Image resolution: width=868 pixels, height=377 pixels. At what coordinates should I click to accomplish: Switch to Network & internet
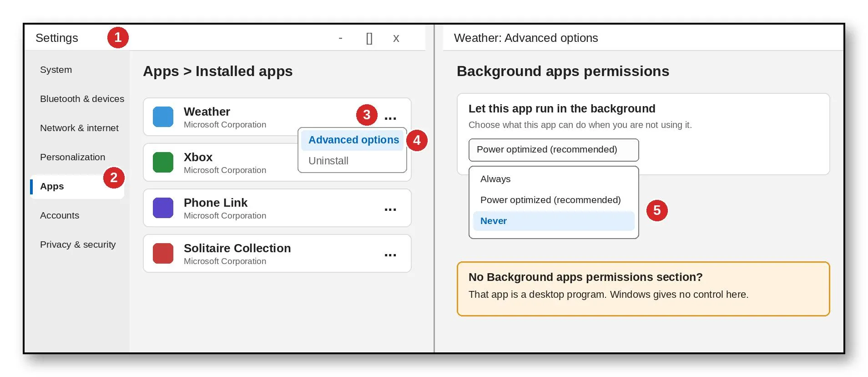pos(79,128)
